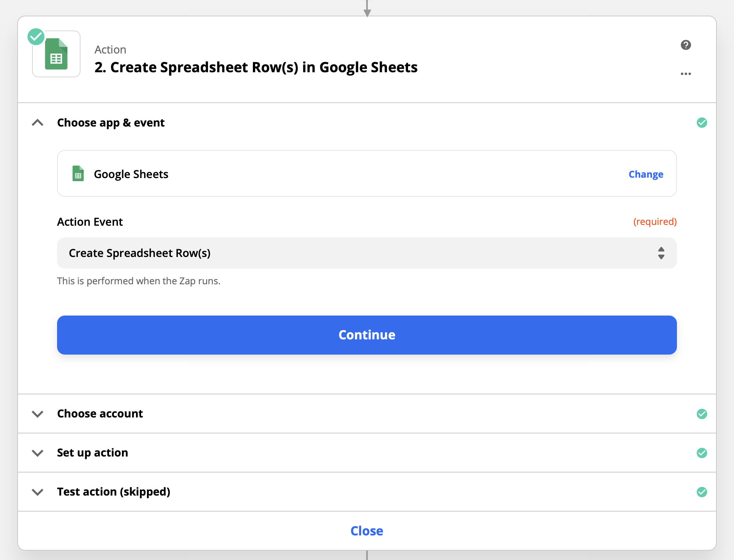
Task: Click the Choose account heading
Action: point(100,414)
